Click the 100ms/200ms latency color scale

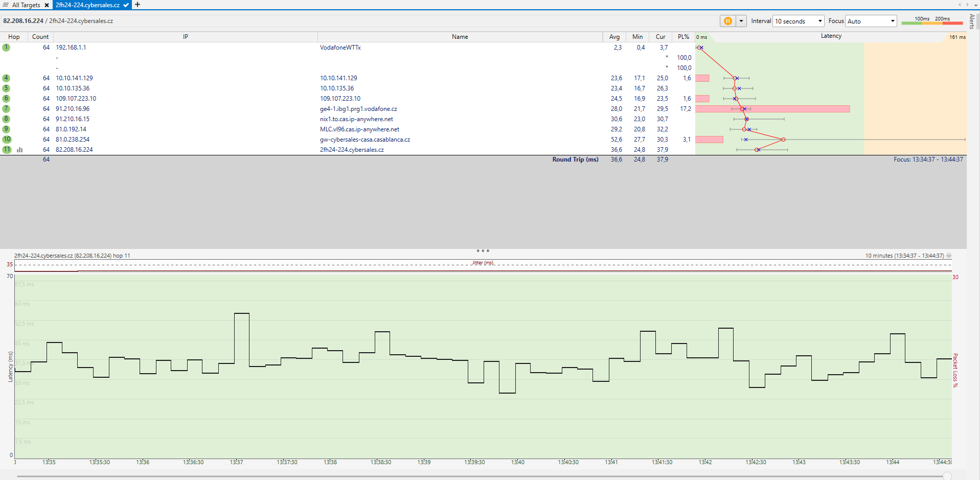(x=932, y=21)
